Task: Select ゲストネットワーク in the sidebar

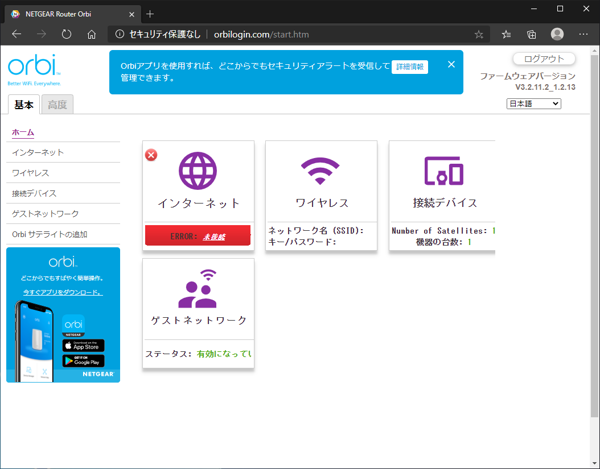Action: [x=45, y=214]
